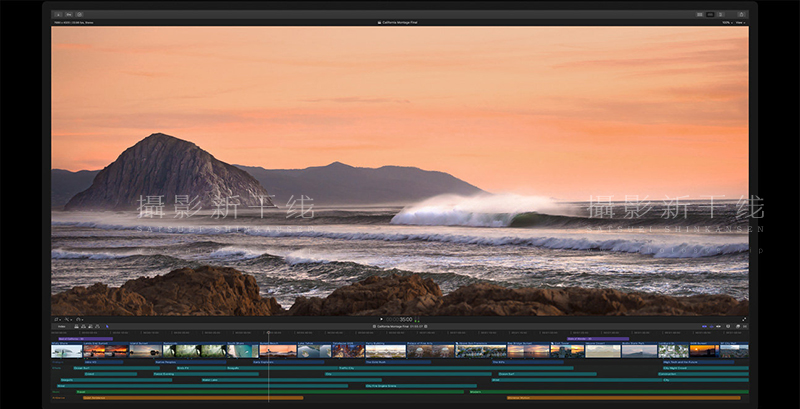The image size is (800, 409).
Task: Select the Lombard St clip thumbnail
Action: (x=673, y=350)
